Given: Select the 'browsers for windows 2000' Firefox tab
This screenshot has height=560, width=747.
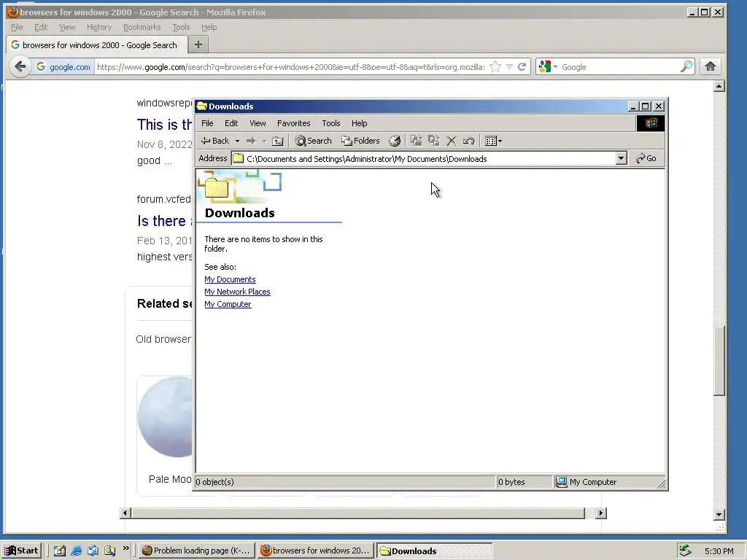Looking at the screenshot, I should [96, 45].
